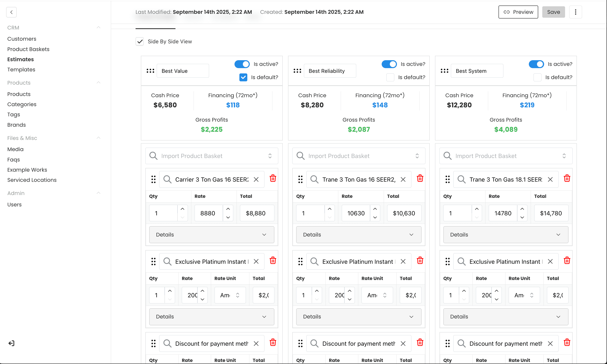Increase Rate 8880 with up arrow
This screenshot has height=364, width=607.
pyautogui.click(x=228, y=209)
